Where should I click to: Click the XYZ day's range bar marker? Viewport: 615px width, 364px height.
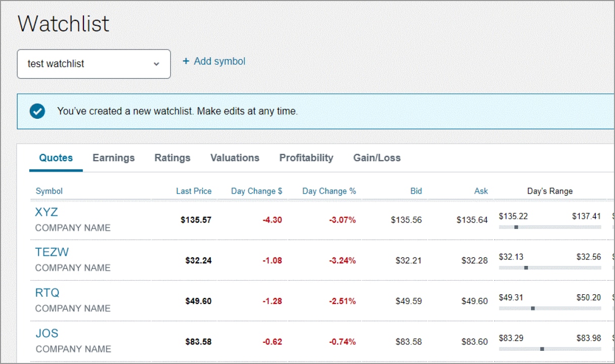click(516, 227)
